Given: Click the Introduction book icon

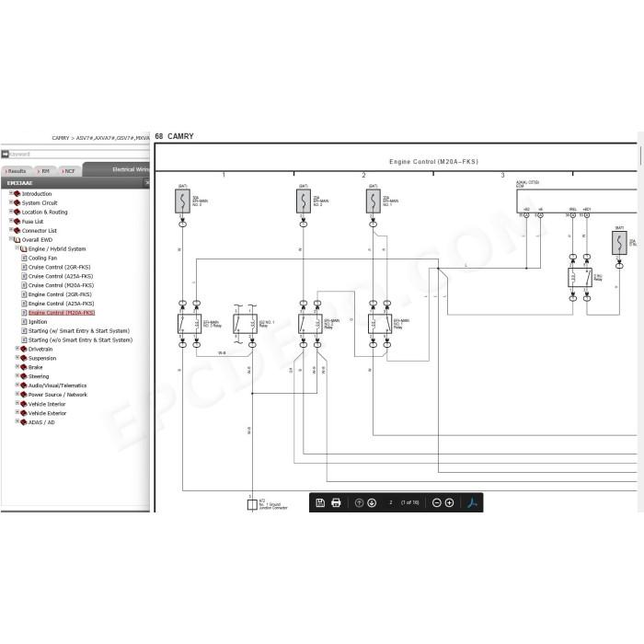Looking at the screenshot, I should pyautogui.click(x=17, y=194).
